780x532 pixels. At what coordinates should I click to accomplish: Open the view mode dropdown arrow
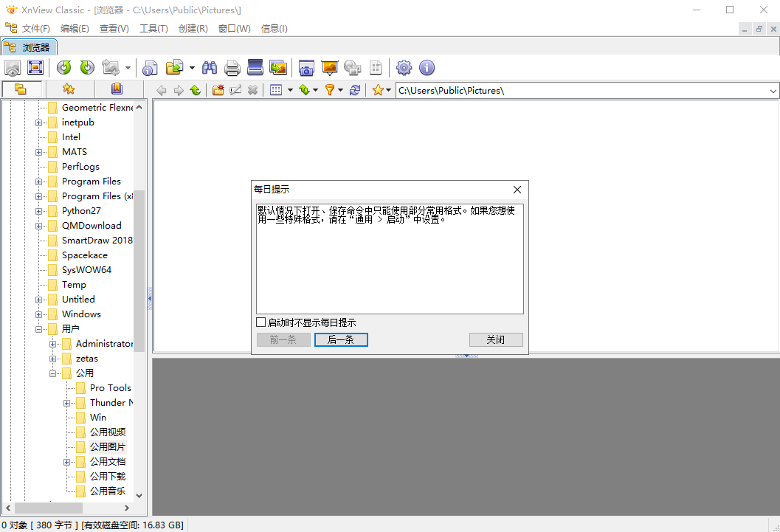tap(290, 90)
